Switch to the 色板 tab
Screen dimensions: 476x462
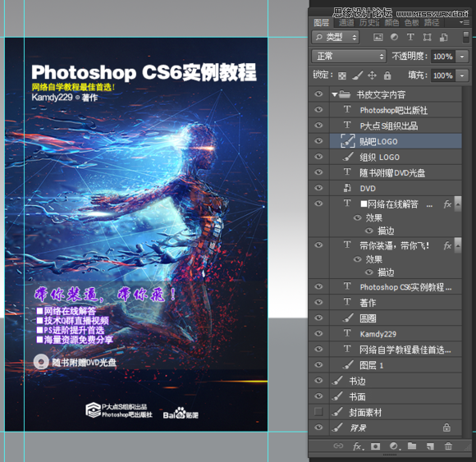click(412, 23)
